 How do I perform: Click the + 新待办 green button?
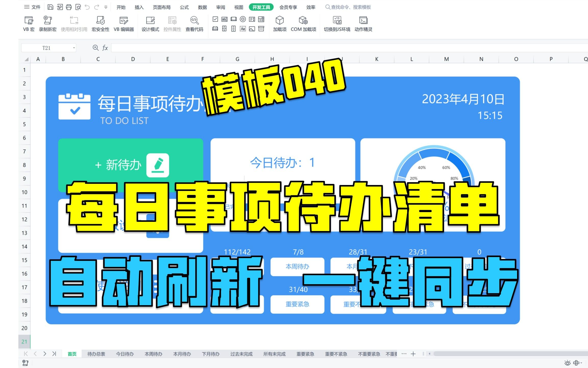(x=131, y=165)
